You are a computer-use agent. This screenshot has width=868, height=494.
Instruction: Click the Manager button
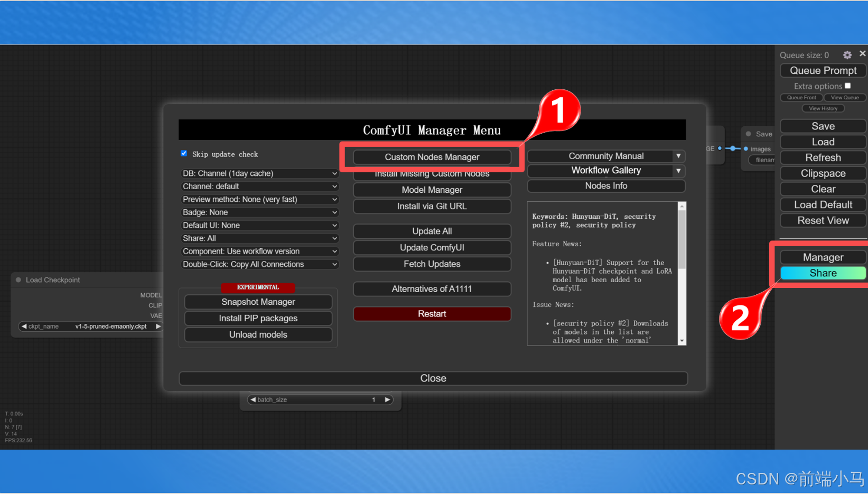pos(823,257)
